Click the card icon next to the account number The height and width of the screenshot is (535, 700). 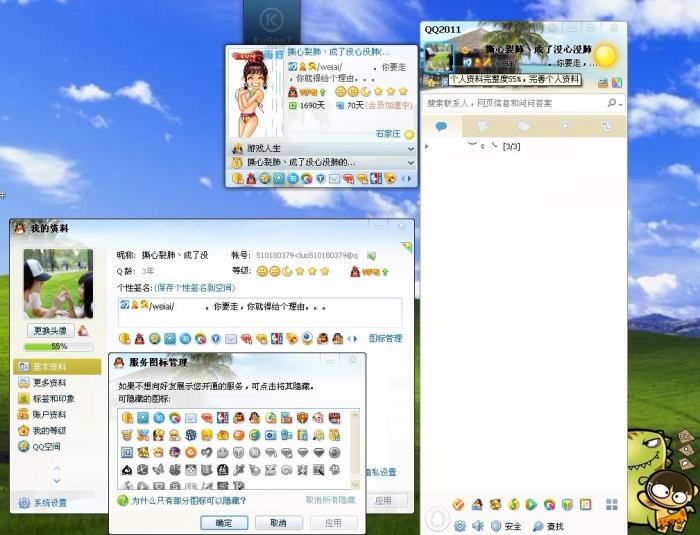coord(371,256)
